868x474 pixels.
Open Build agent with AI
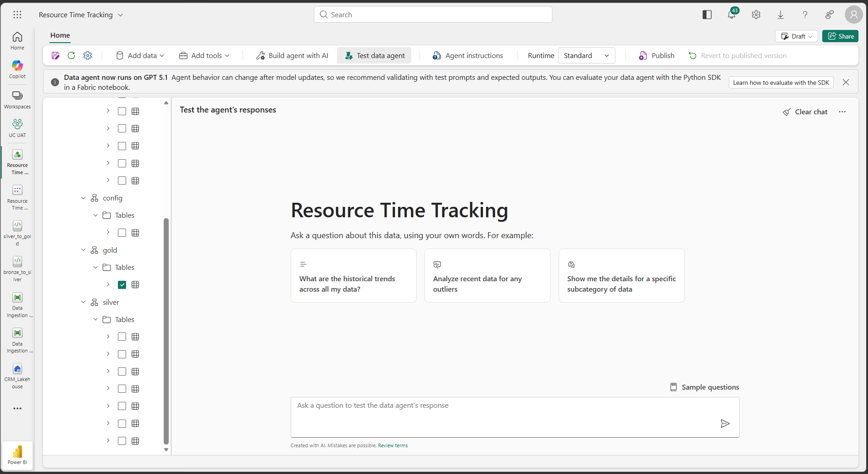coord(292,55)
